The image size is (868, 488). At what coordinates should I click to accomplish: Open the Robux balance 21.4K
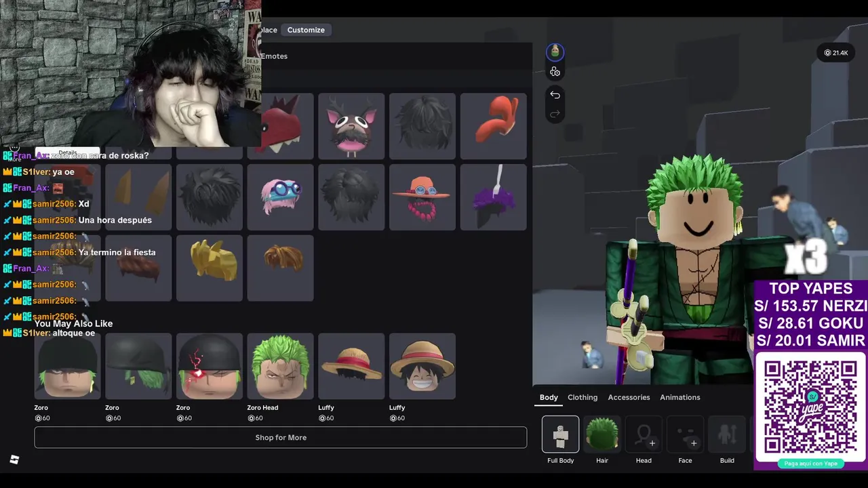pos(836,53)
